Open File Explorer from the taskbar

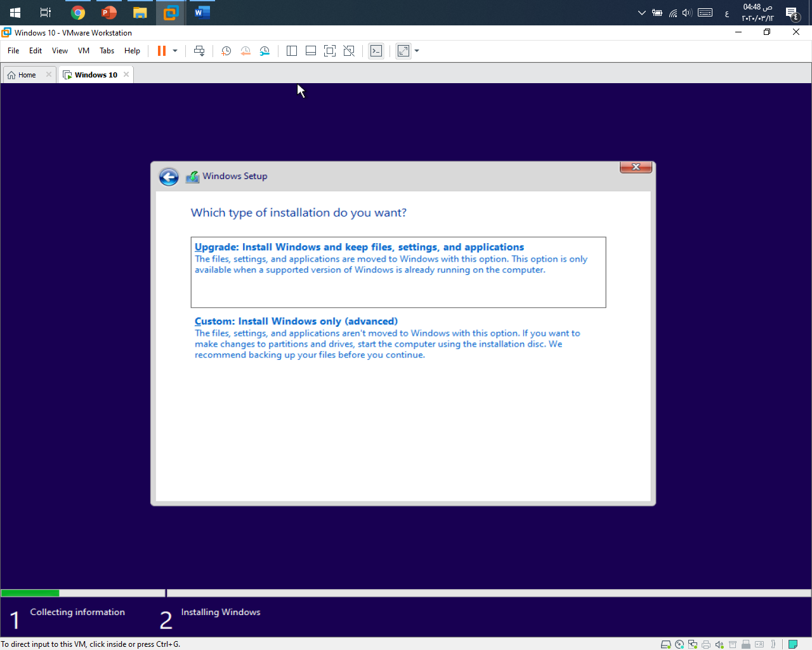(140, 13)
